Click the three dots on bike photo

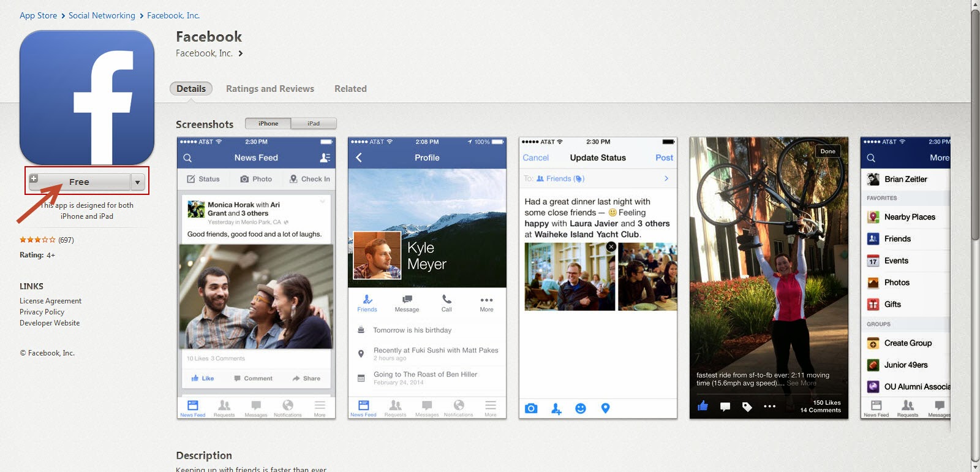point(770,406)
